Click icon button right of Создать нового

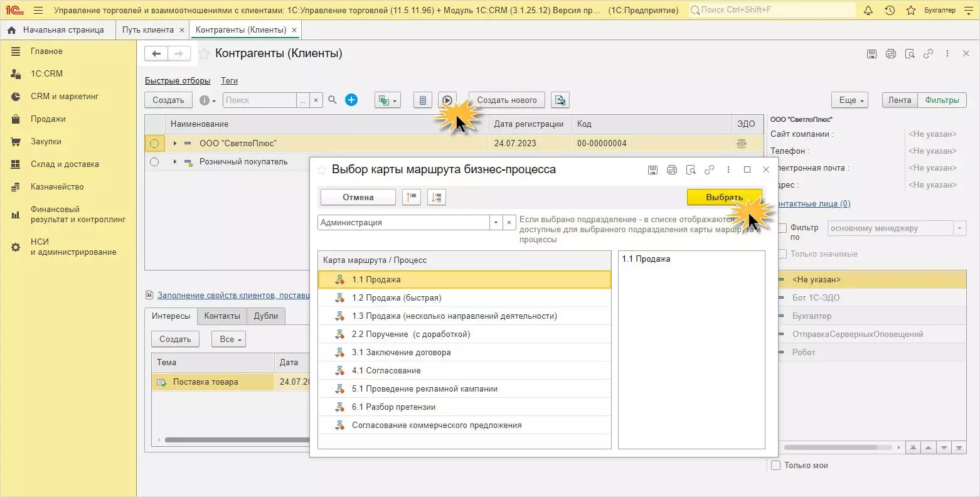(x=560, y=100)
